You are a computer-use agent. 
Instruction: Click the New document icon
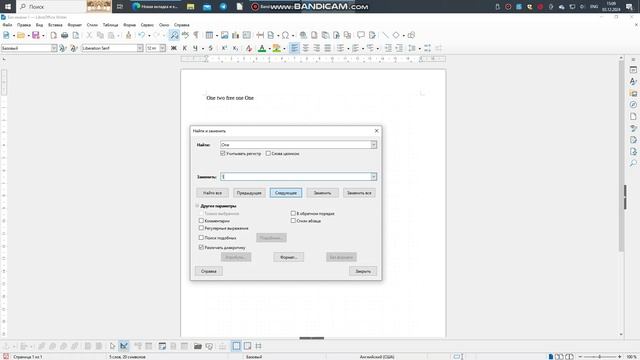[6, 36]
